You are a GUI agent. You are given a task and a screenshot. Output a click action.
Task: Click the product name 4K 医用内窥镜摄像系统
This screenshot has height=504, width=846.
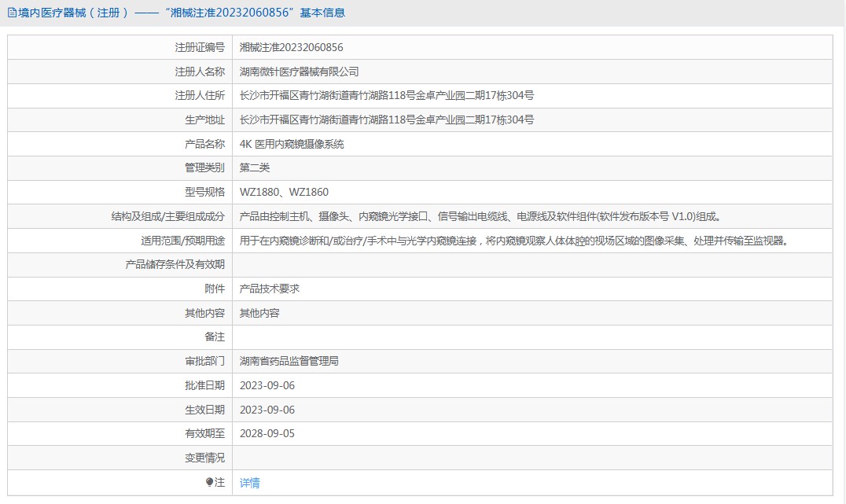pos(292,144)
